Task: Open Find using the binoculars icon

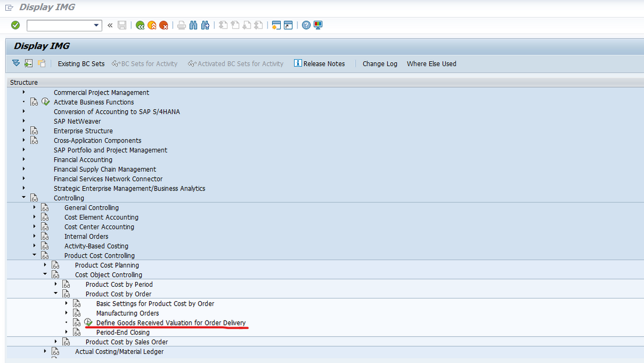Action: click(193, 25)
